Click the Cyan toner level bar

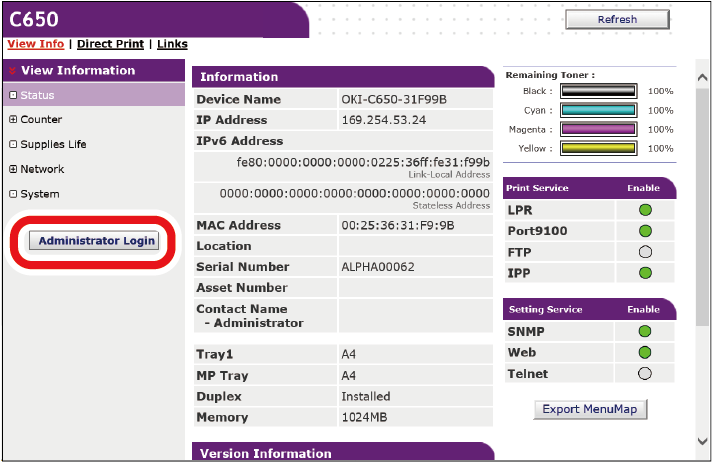(598, 110)
